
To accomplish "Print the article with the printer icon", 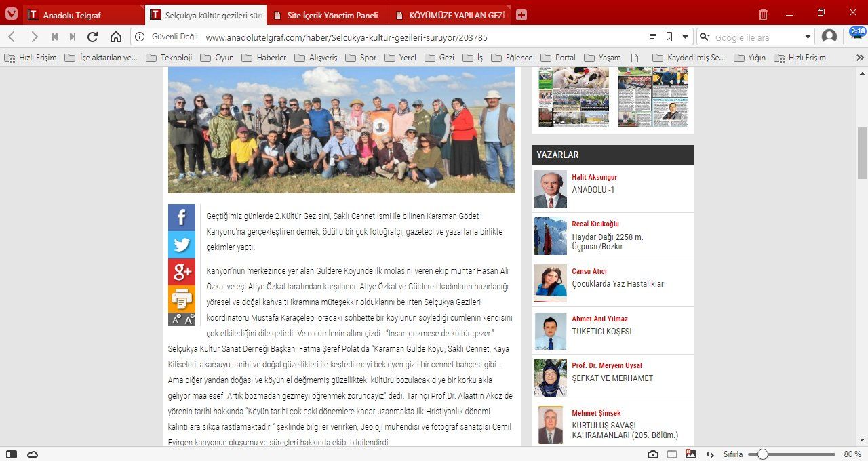I will pyautogui.click(x=182, y=299).
